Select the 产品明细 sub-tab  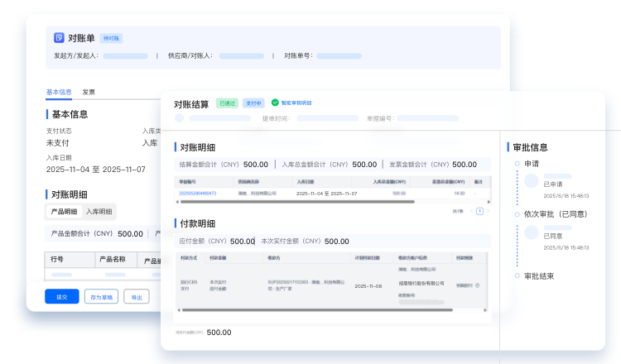pos(64,212)
